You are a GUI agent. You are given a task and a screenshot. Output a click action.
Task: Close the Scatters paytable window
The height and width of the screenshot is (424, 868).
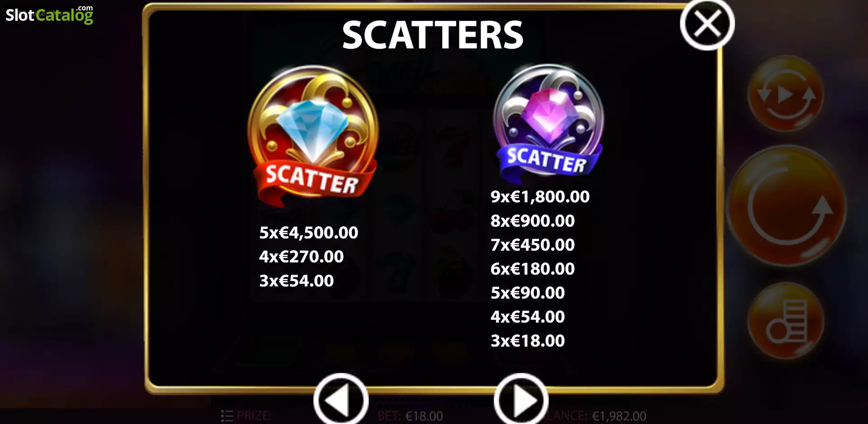707,24
